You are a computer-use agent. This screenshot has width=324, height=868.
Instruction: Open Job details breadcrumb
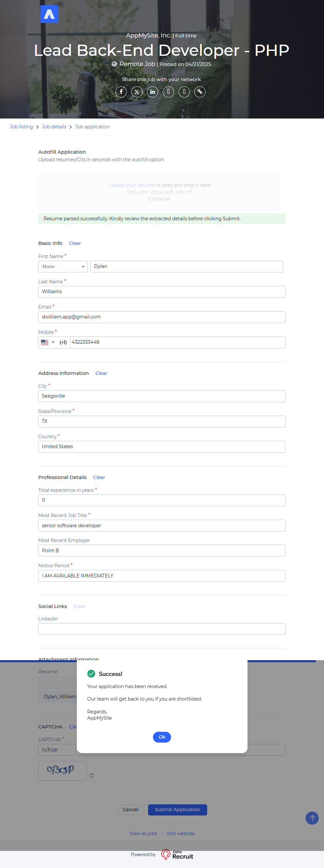point(54,127)
